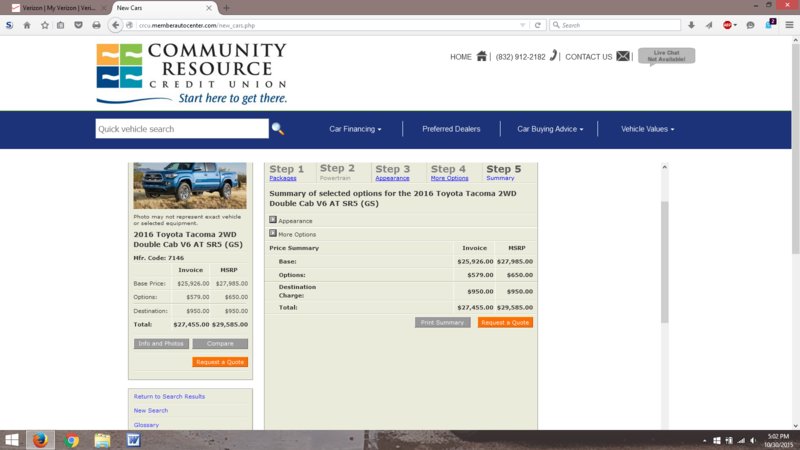Open a new tab with plus button
The width and height of the screenshot is (800, 450).
click(227, 8)
